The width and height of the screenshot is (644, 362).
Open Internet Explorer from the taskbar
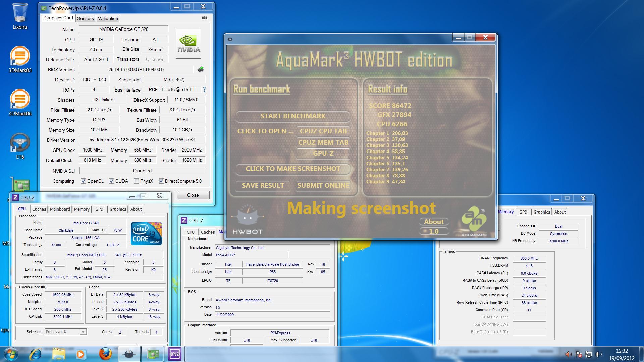point(36,354)
